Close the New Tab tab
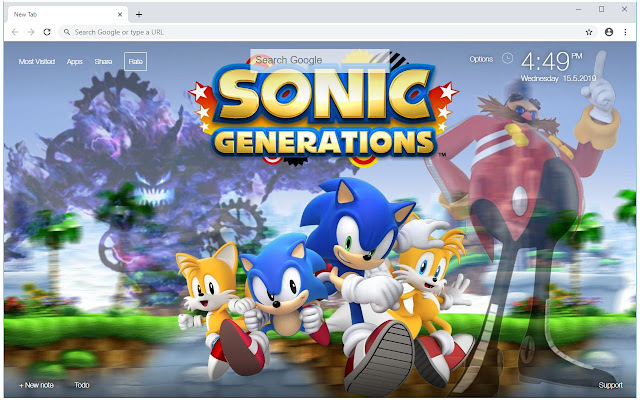640x400 pixels. 120,14
